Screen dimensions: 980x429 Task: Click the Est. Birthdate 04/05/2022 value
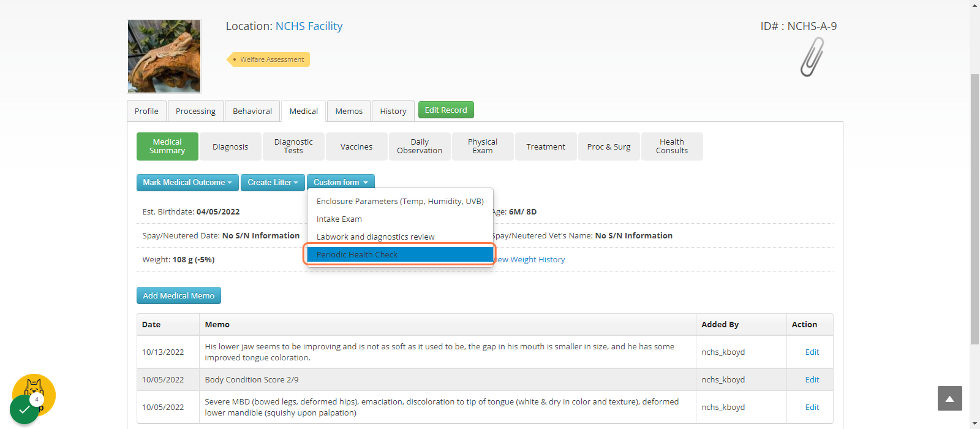coord(218,212)
